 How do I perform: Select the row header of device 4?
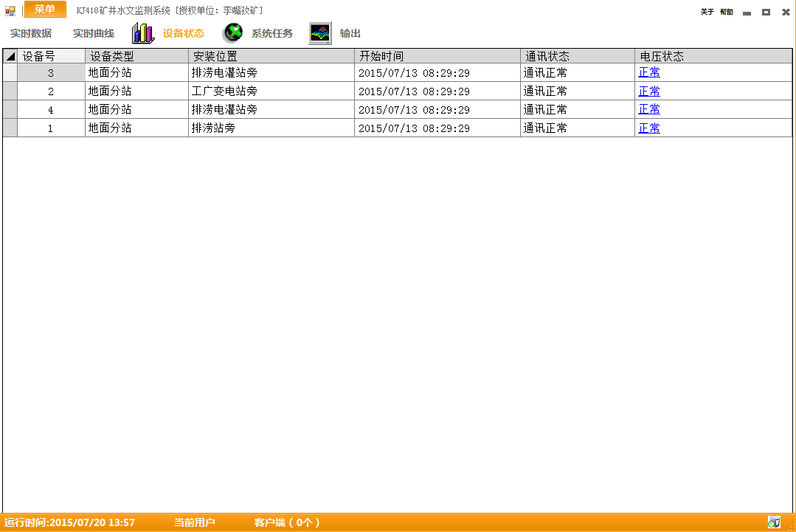click(x=10, y=109)
